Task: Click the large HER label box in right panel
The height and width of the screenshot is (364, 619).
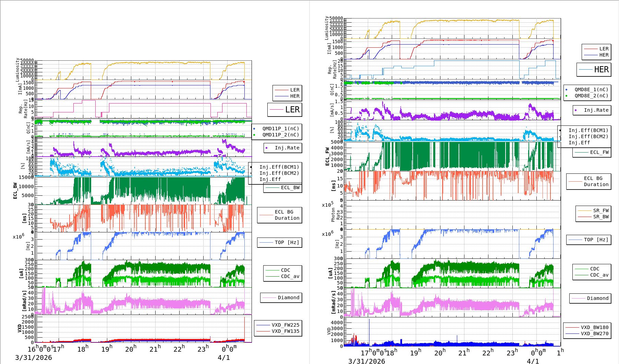Action: click(x=594, y=70)
